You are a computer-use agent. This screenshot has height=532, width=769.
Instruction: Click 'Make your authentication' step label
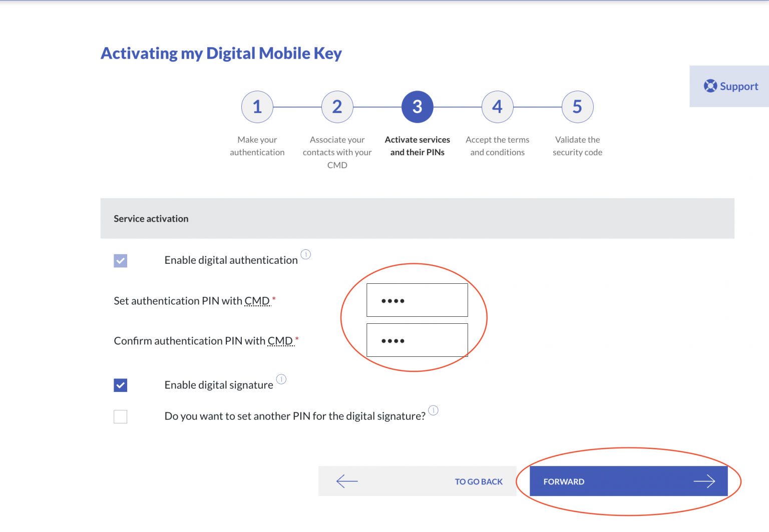pos(257,146)
